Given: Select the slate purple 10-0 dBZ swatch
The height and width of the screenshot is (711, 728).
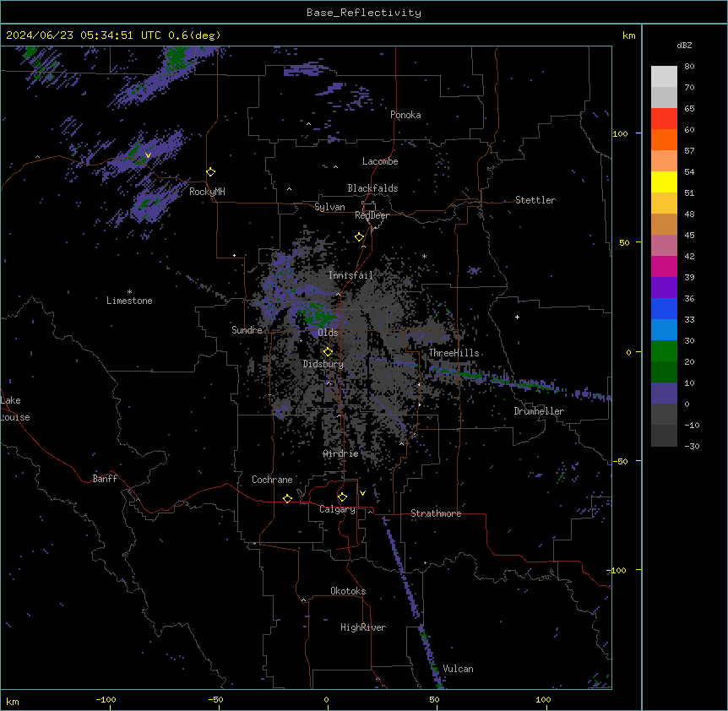Looking at the screenshot, I should point(664,393).
